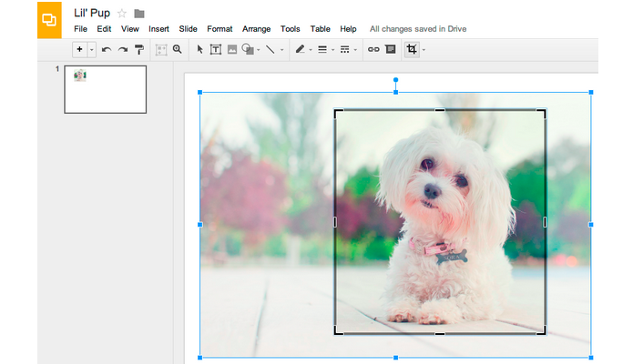Screen dimensions: 633x364
Task: Click the Google Slides home logo
Action: [x=49, y=20]
